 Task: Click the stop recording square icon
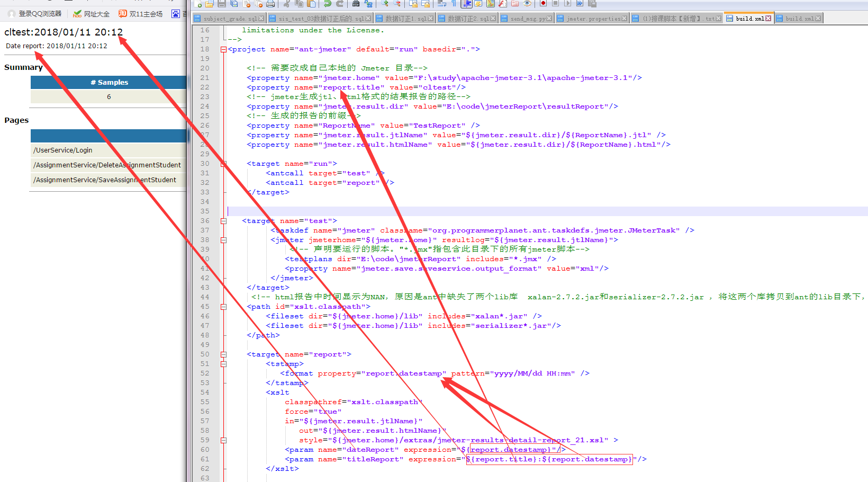tap(555, 3)
